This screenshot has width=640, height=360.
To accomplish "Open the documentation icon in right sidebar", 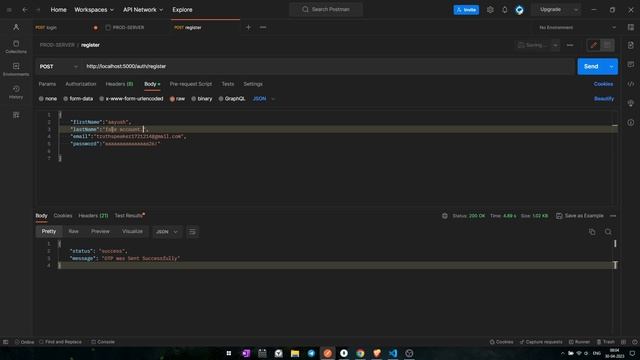I will (x=631, y=45).
